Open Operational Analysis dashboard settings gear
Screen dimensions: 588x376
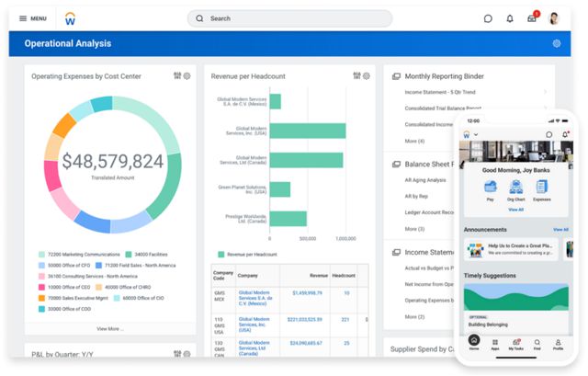pos(557,43)
